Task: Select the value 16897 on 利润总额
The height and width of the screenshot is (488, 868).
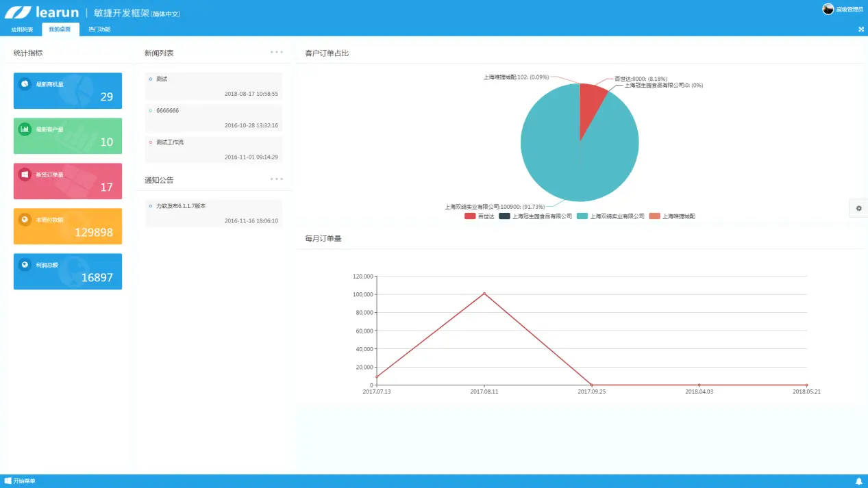Action: click(x=97, y=278)
